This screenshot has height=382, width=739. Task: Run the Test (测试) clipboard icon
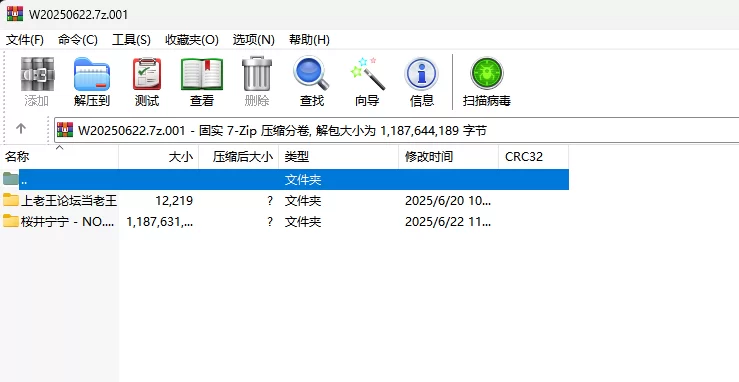pos(147,74)
